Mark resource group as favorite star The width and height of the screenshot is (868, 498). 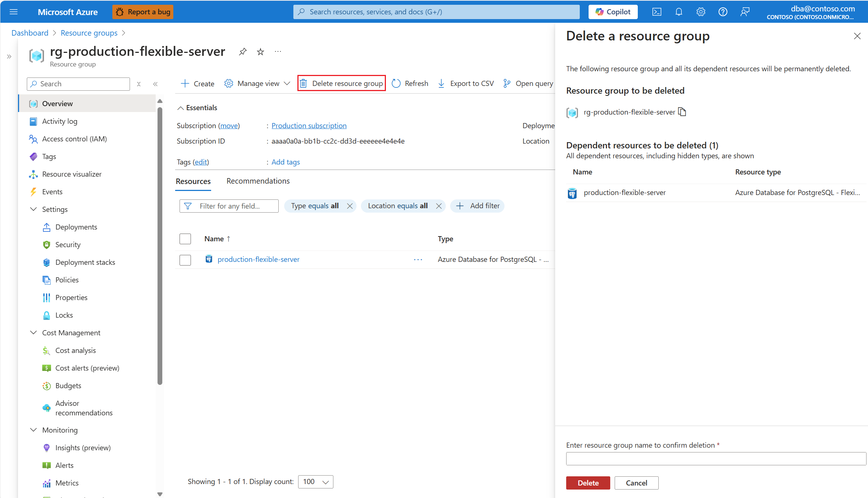point(260,52)
